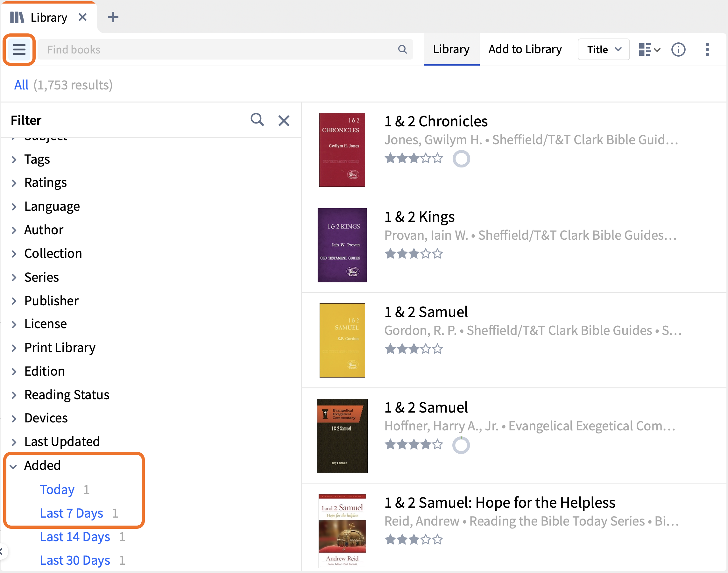The height and width of the screenshot is (573, 728).
Task: Click reading progress circle for Hoffner's Samuel
Action: 461,445
